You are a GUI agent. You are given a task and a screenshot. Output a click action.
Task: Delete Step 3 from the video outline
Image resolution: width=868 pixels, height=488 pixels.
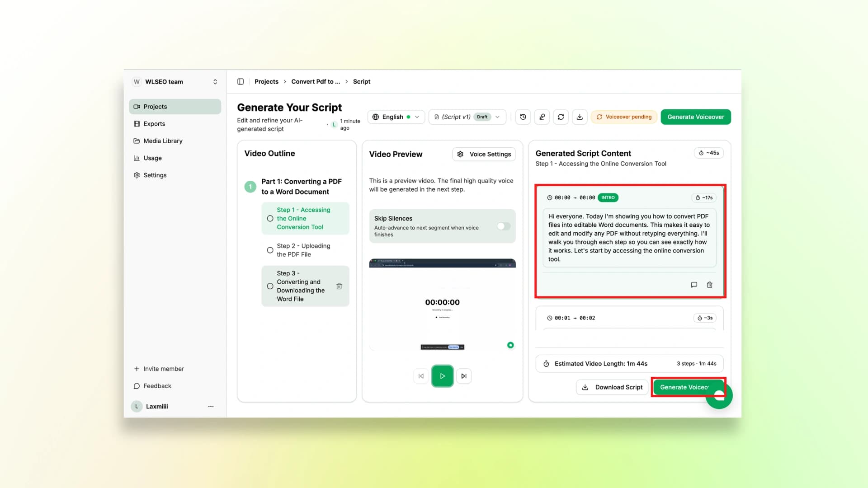[339, 286]
